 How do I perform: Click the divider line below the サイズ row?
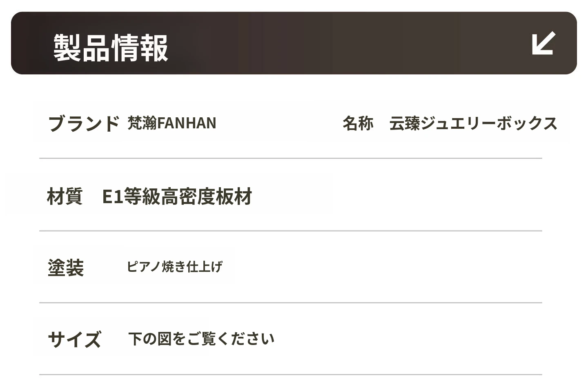[x=290, y=374]
